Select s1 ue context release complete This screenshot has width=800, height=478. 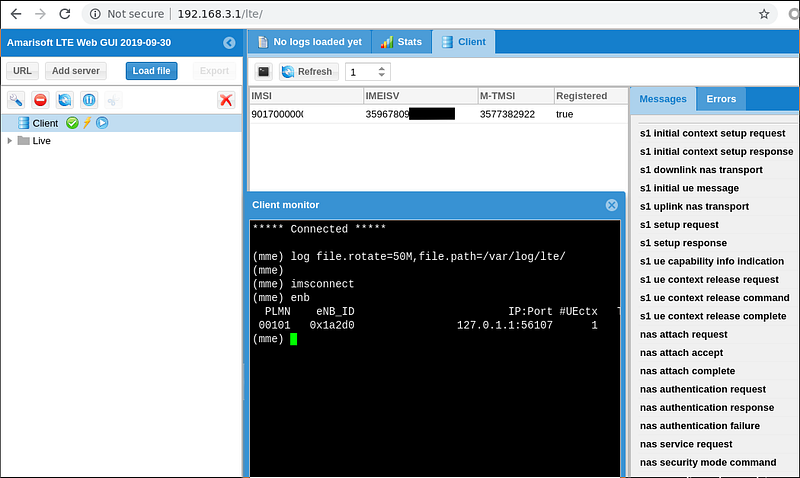coord(713,316)
